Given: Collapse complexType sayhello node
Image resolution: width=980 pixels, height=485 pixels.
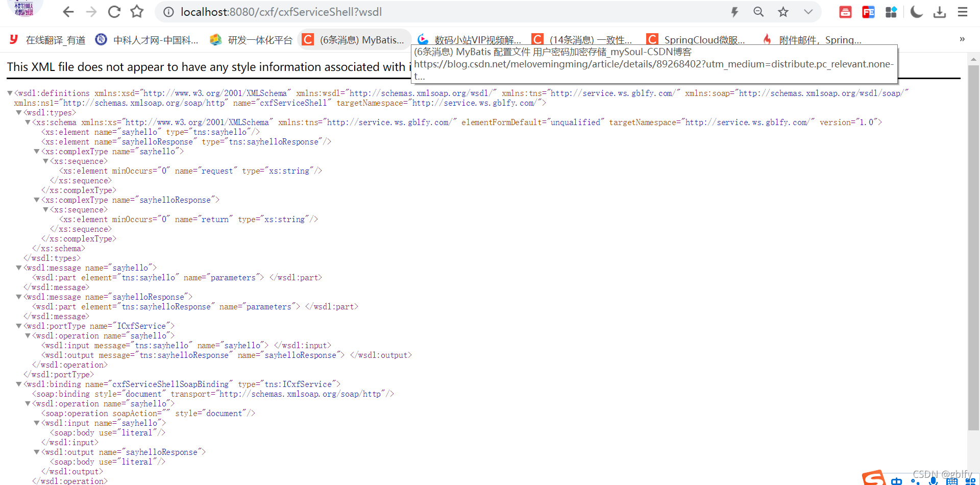Looking at the screenshot, I should (x=37, y=151).
